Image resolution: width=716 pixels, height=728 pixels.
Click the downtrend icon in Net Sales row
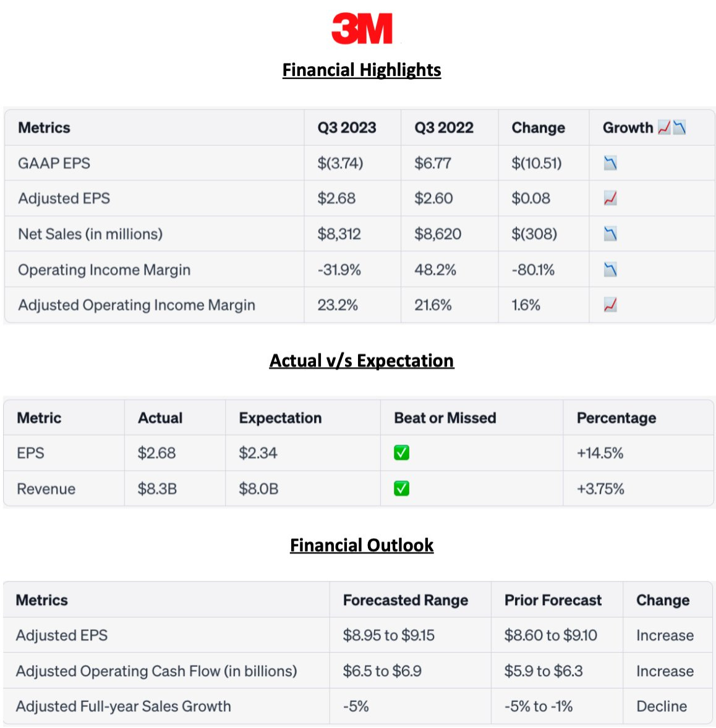pyautogui.click(x=610, y=234)
